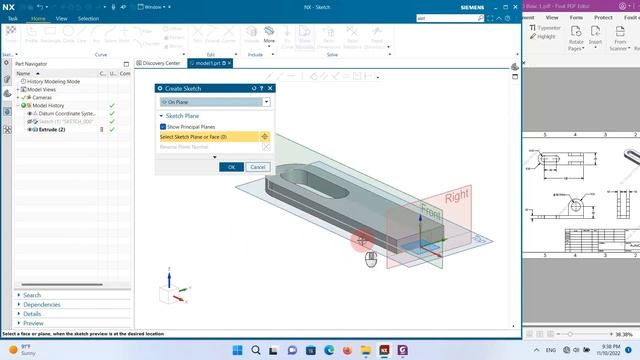This screenshot has width=640, height=360.
Task: Open the Protect tab in Foxit PDF Editor
Action: (x=603, y=18)
